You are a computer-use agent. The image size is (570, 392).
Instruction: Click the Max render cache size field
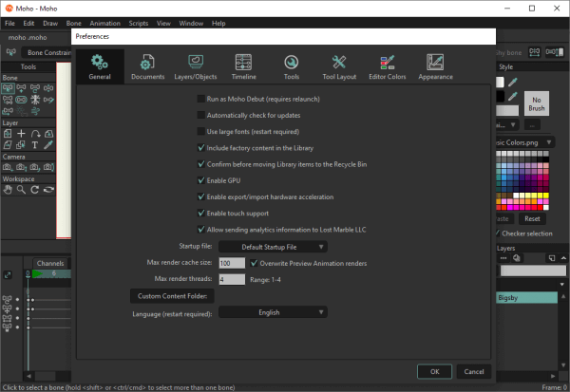[232, 263]
